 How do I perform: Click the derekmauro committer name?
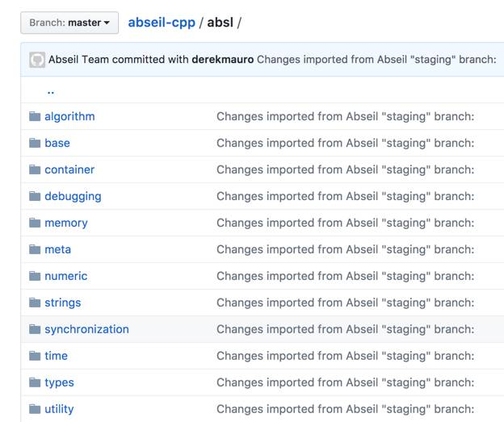(222, 60)
